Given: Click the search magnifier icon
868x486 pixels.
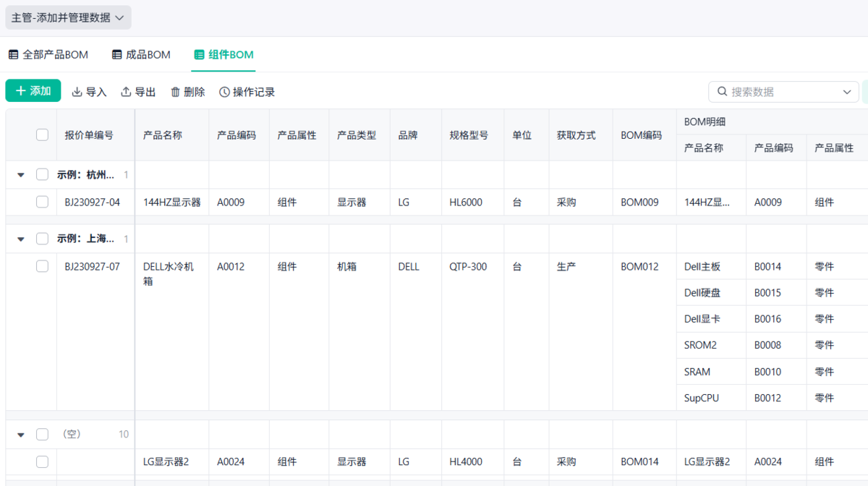Looking at the screenshot, I should (722, 92).
